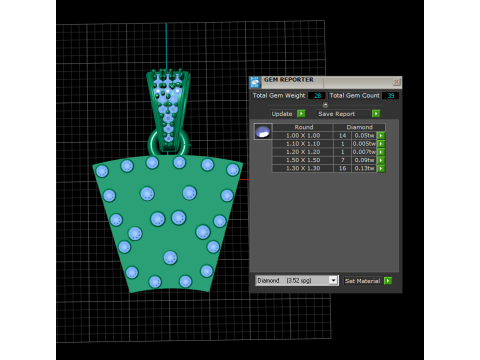
Task: Select the 1.00 X 1.00 size cell
Action: (303, 136)
